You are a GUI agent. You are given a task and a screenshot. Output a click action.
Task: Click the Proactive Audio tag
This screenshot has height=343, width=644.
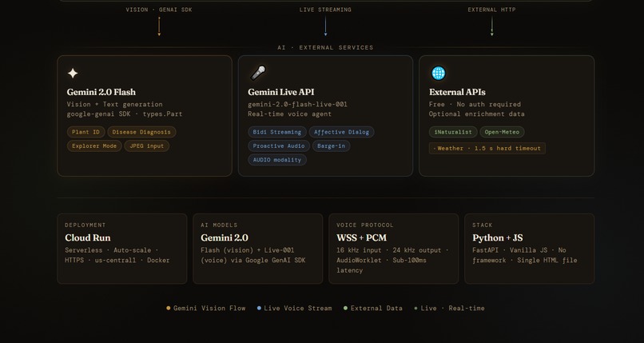[x=279, y=146]
